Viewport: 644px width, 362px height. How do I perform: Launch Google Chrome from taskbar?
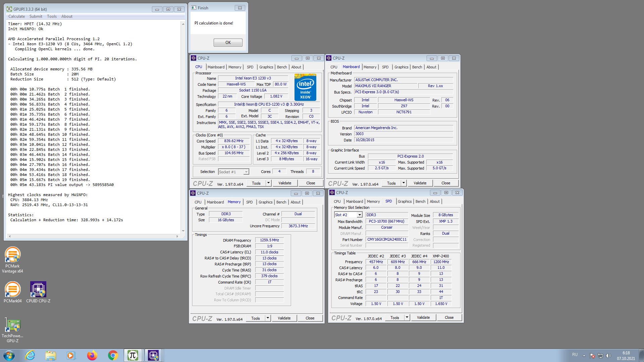tap(113, 355)
